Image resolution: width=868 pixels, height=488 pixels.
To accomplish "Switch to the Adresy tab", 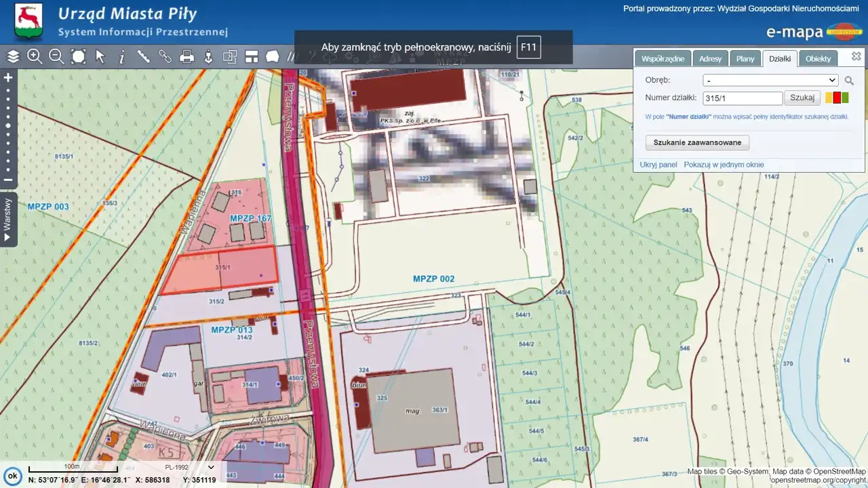I will [710, 59].
